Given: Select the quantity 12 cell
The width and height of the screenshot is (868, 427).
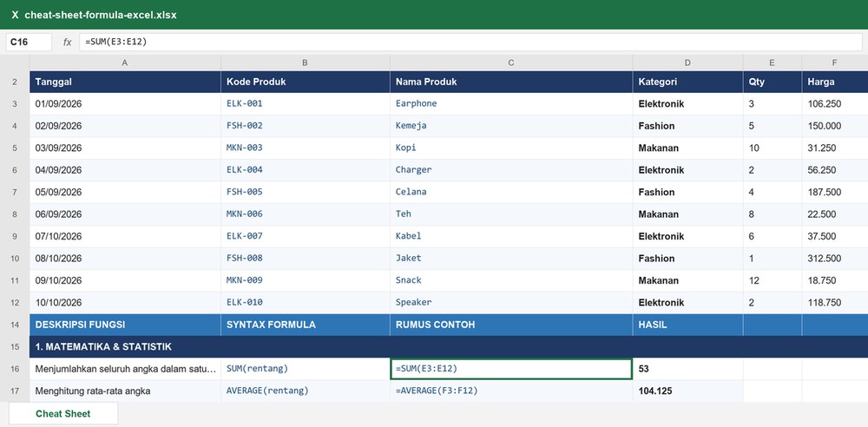Looking at the screenshot, I should coord(773,281).
